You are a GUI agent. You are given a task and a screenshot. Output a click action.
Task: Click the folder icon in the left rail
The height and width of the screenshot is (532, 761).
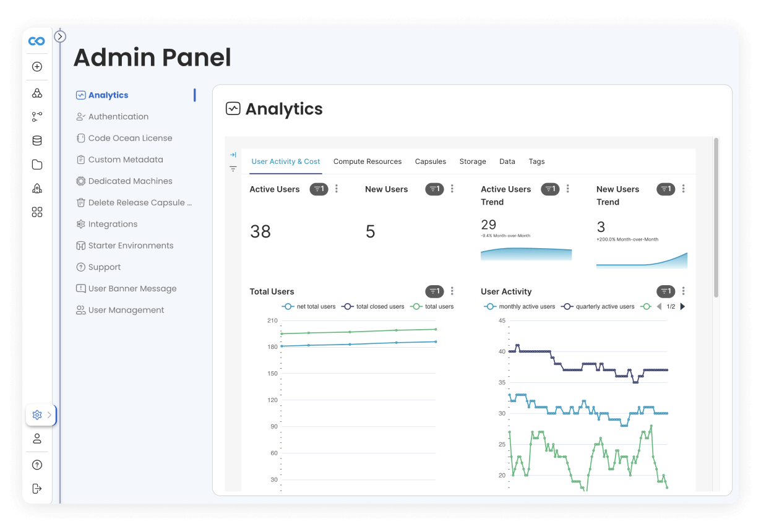pyautogui.click(x=37, y=164)
